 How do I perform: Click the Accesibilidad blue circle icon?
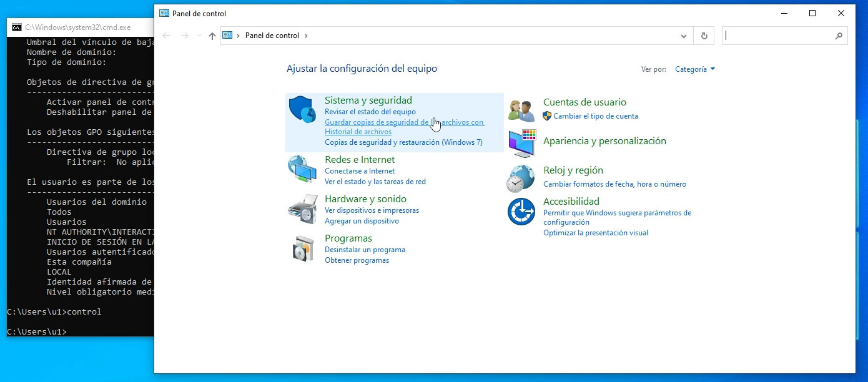[x=521, y=212]
